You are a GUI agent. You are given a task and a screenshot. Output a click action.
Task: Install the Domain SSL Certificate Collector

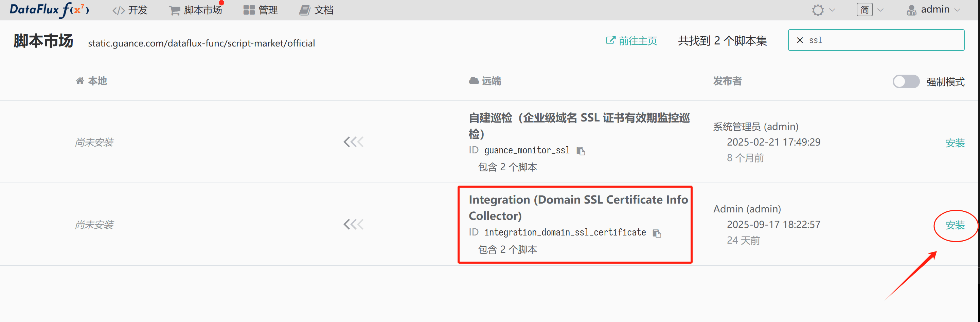click(x=955, y=225)
